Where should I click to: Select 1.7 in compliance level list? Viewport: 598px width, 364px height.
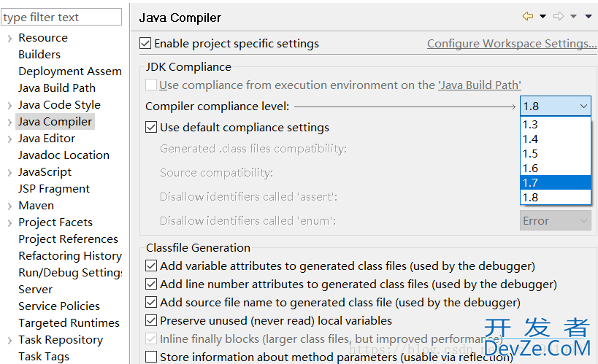555,182
